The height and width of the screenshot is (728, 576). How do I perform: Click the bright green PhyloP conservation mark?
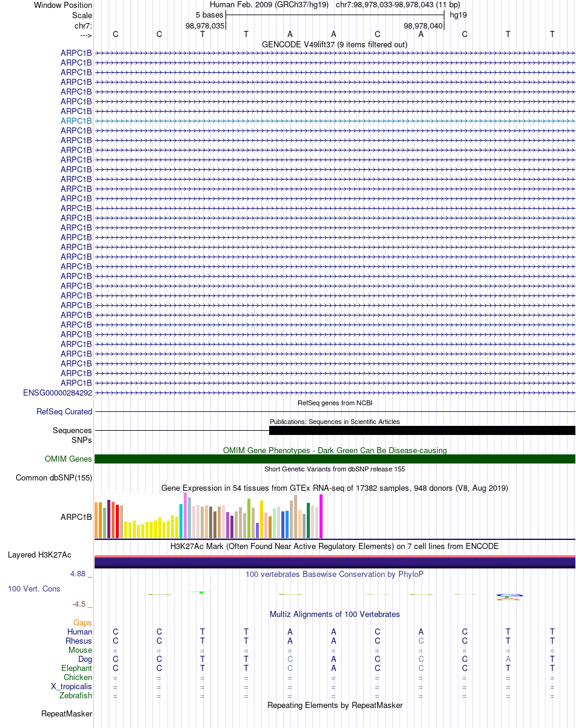point(201,592)
